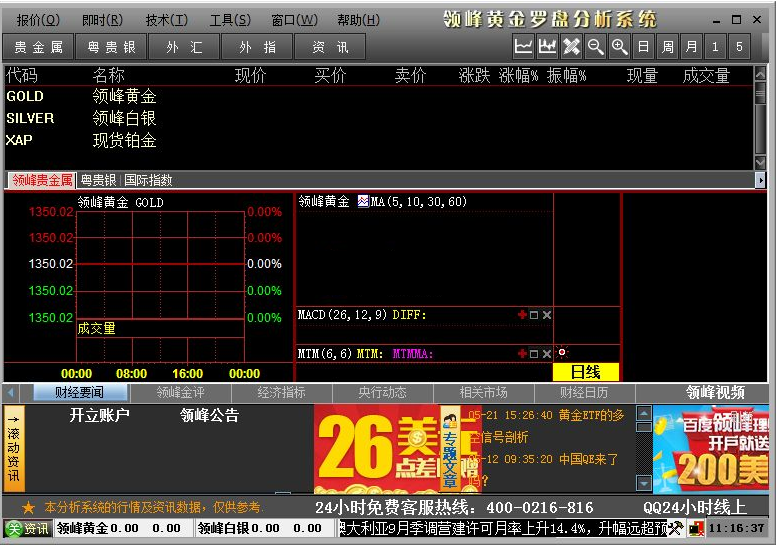Open the 开户就送200美元 video banner
Image resolution: width=777 pixels, height=545 pixels.
click(711, 449)
